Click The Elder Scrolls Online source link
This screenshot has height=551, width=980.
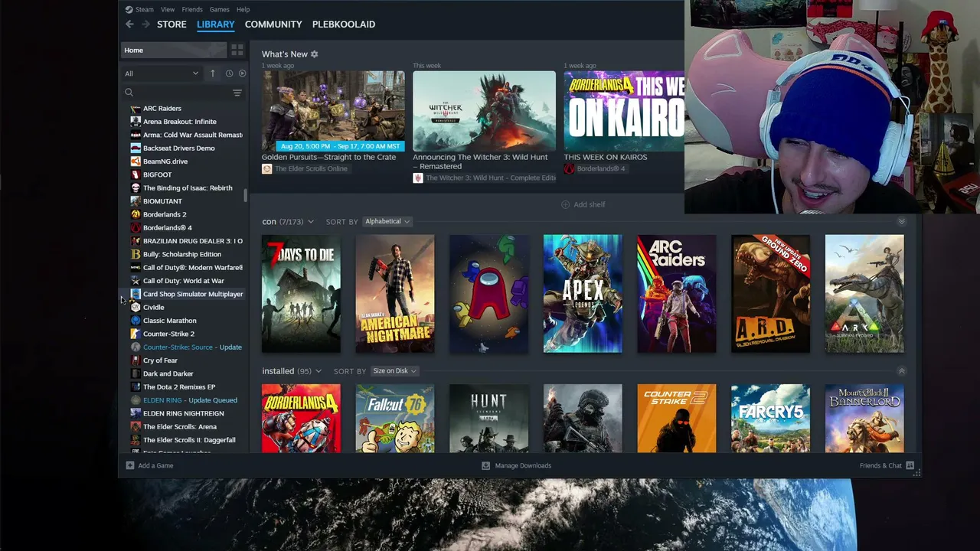(x=311, y=169)
